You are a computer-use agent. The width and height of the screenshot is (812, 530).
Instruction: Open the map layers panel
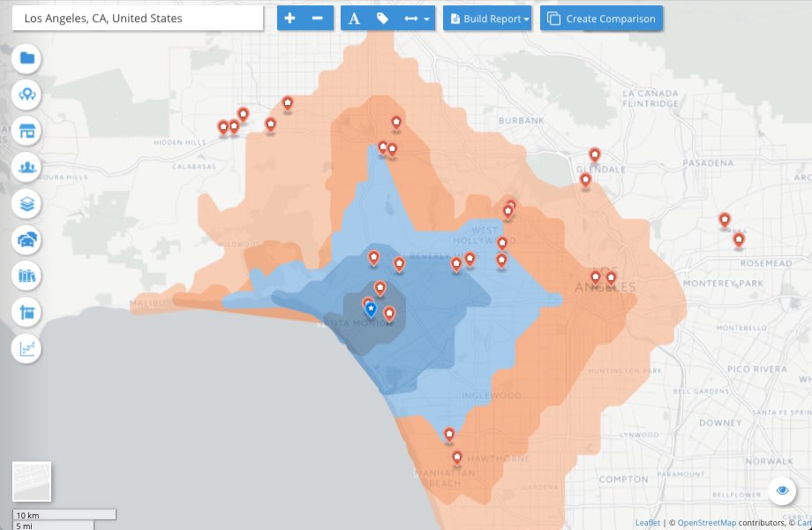click(26, 203)
